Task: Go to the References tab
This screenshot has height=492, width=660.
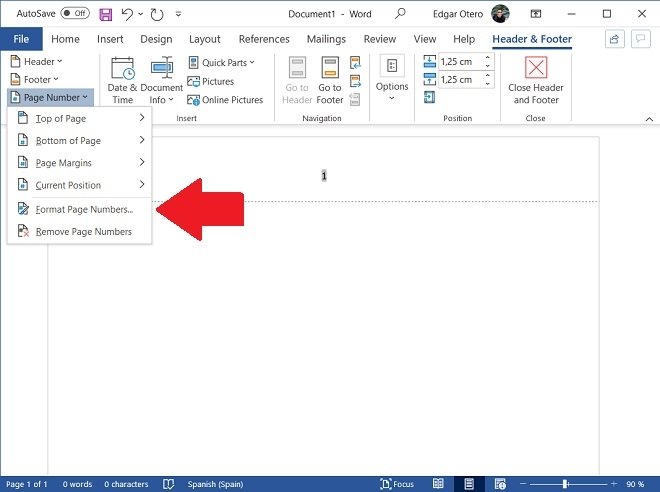Action: 264,39
